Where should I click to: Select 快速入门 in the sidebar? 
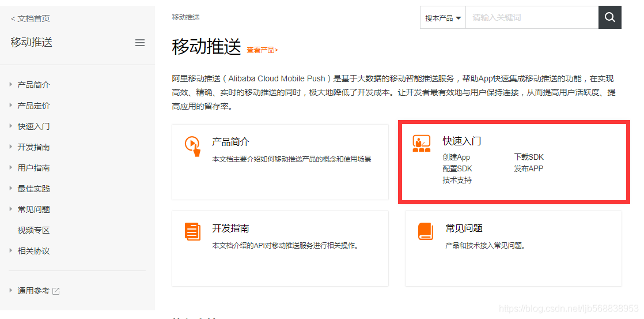tap(33, 126)
